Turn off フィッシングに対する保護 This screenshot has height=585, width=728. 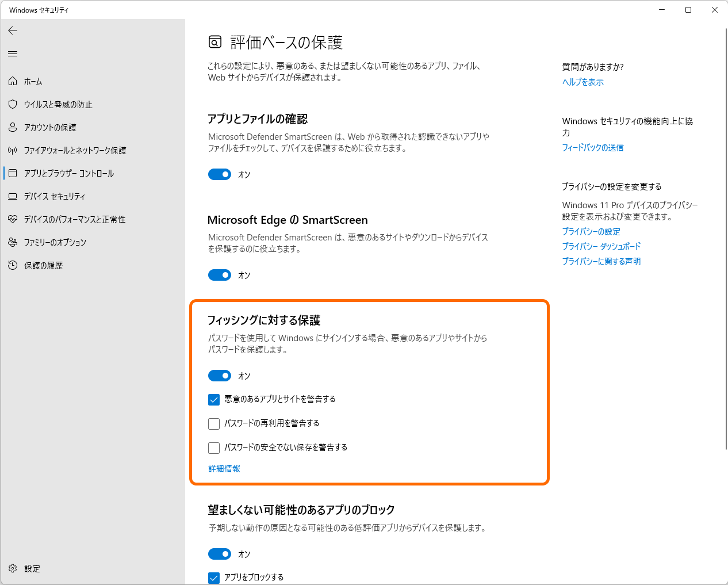(x=219, y=376)
